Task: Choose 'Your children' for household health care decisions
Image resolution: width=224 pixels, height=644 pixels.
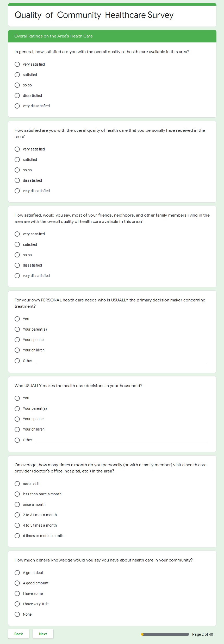Action: pos(17,430)
